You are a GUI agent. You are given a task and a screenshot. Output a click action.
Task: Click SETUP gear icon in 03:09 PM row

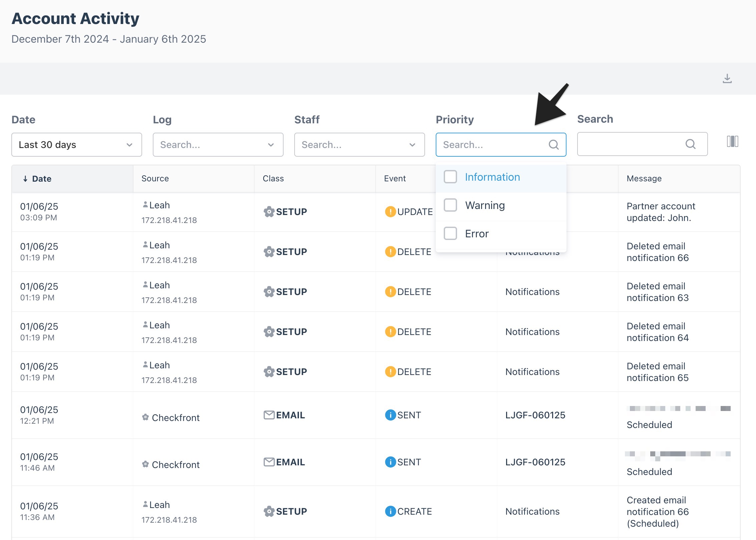[x=269, y=212]
